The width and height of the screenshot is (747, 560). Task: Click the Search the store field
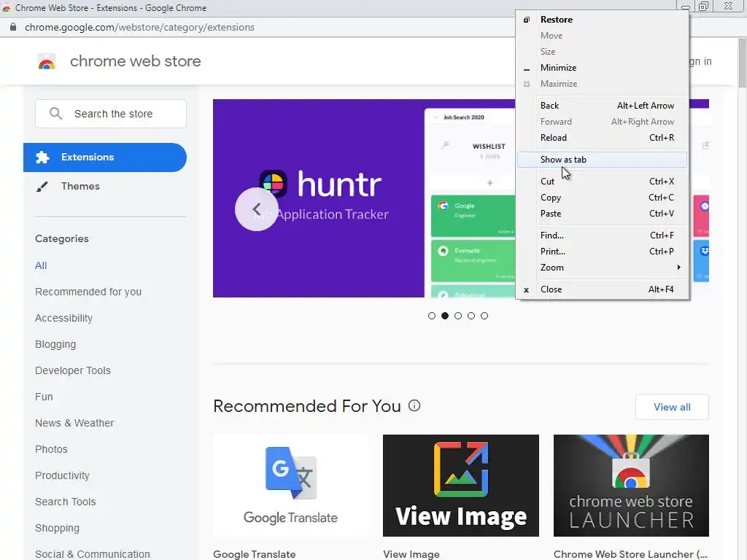(111, 114)
